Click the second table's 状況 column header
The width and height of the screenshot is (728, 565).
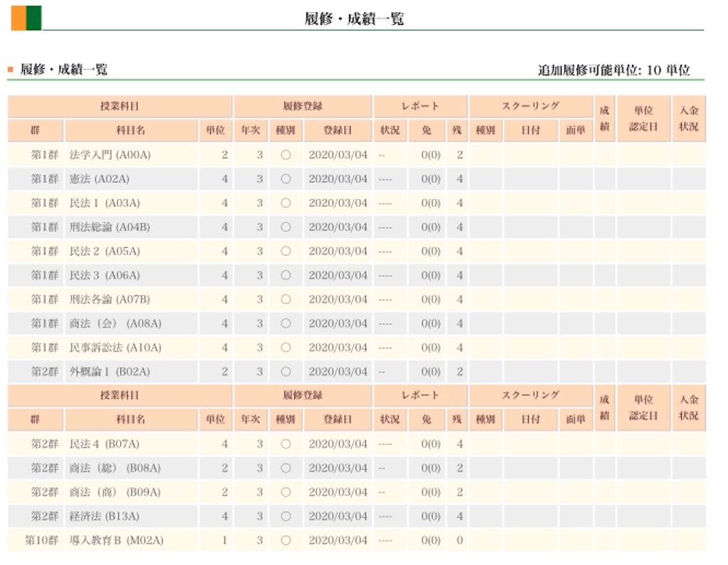pyautogui.click(x=390, y=420)
